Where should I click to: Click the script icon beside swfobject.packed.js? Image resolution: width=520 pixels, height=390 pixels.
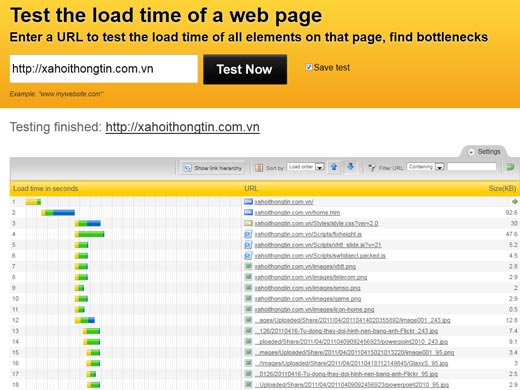click(x=248, y=256)
